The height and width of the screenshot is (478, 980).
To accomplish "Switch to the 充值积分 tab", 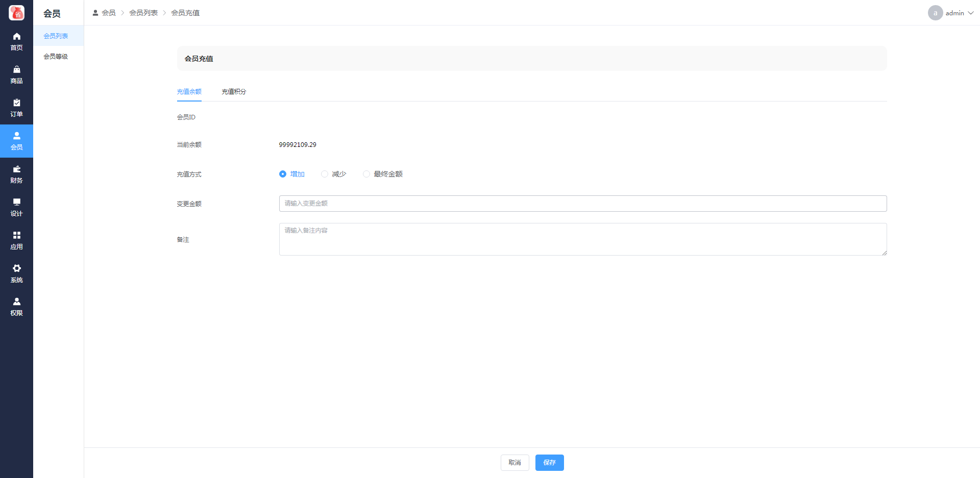I will [234, 92].
